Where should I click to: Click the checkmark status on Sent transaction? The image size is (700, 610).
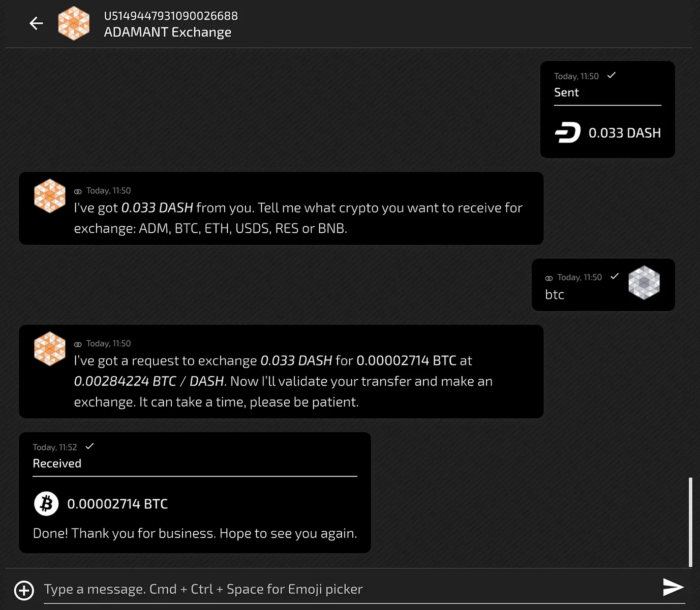point(612,75)
